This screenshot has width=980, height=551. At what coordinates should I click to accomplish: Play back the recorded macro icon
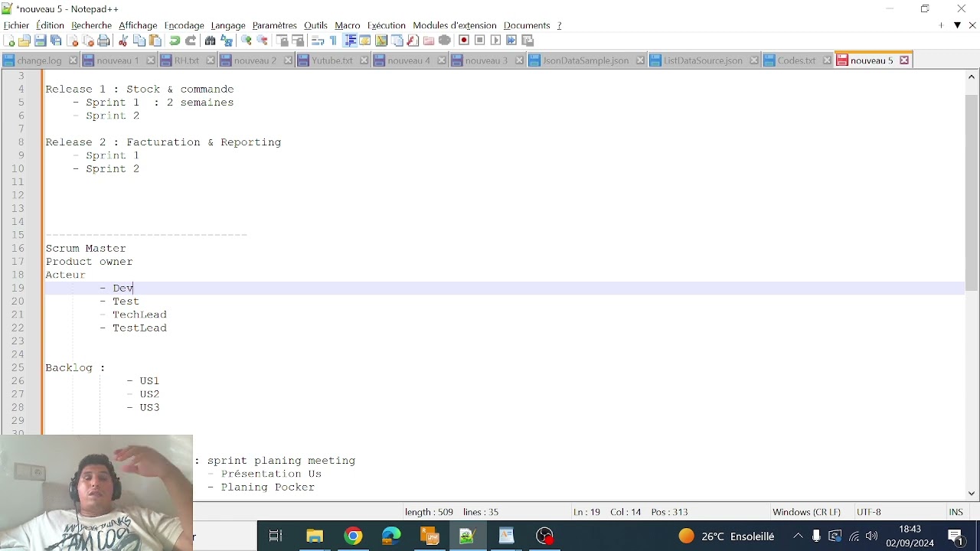[x=496, y=41]
